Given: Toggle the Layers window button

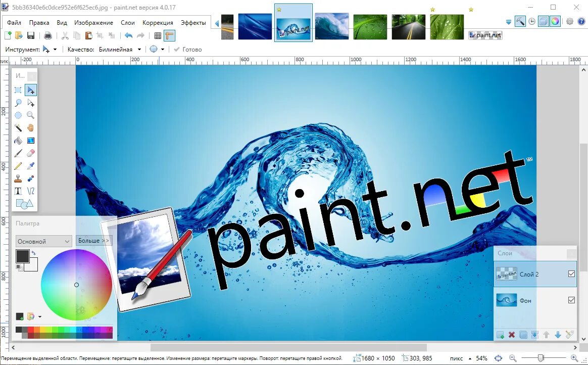Looking at the screenshot, I should [x=544, y=21].
